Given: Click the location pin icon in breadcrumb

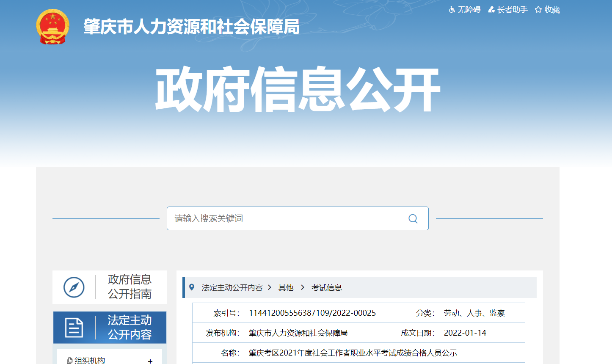Looking at the screenshot, I should pos(192,287).
